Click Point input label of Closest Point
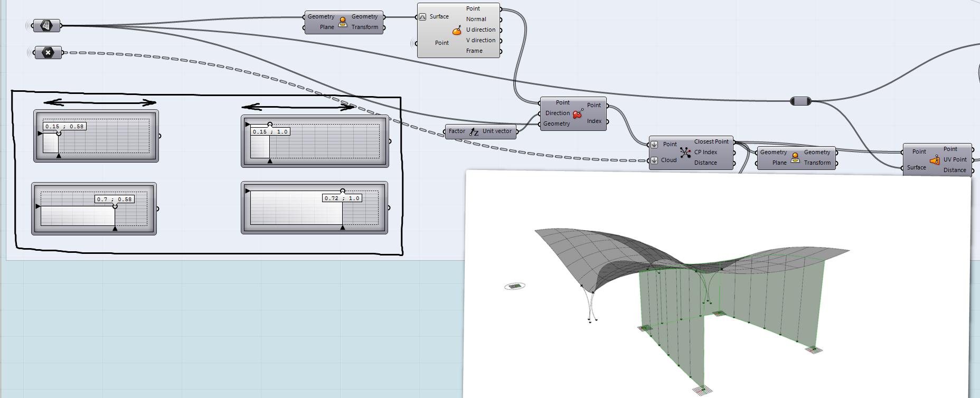Viewport: 980px width, 398px height. point(670,145)
